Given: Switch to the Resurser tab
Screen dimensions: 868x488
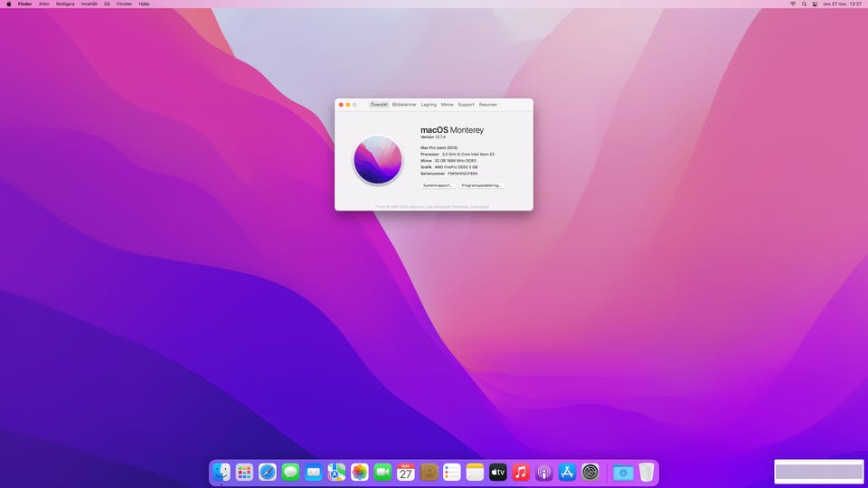Looking at the screenshot, I should click(x=487, y=105).
